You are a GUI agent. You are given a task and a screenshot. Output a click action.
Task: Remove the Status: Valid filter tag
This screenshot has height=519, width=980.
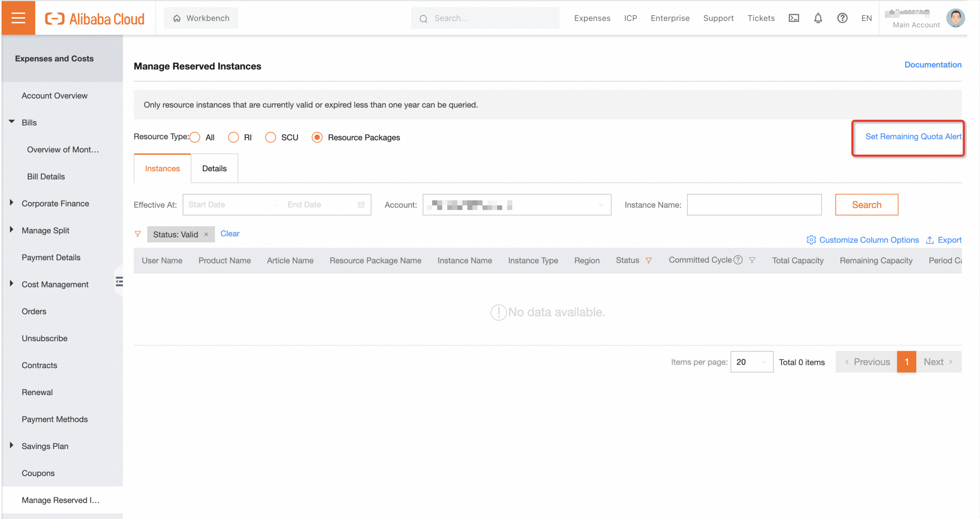[206, 234]
